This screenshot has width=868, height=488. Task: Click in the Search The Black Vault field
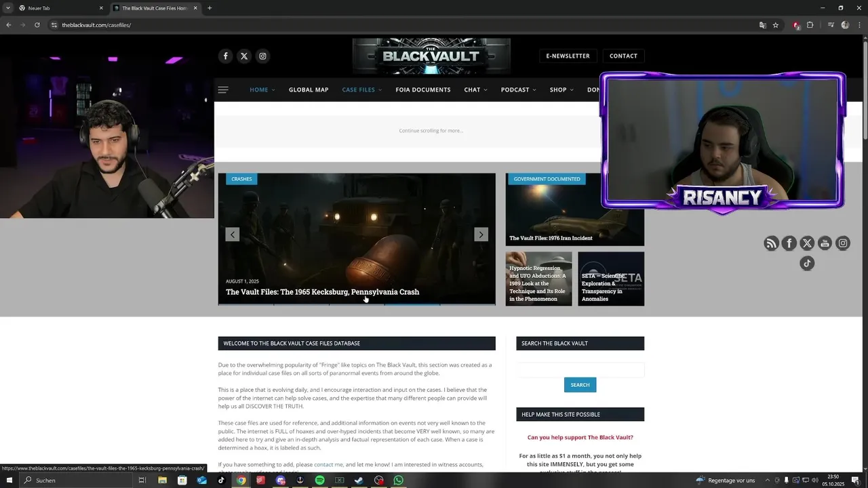[x=580, y=369]
